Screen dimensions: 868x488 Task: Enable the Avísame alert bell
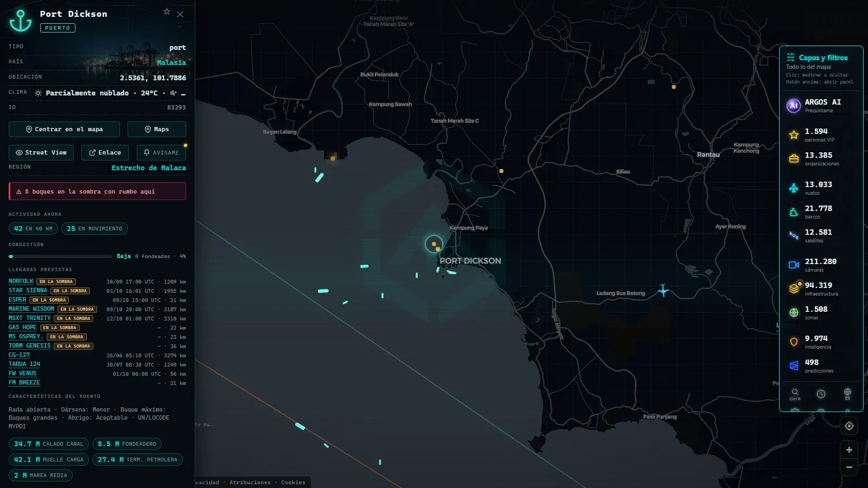(x=161, y=153)
